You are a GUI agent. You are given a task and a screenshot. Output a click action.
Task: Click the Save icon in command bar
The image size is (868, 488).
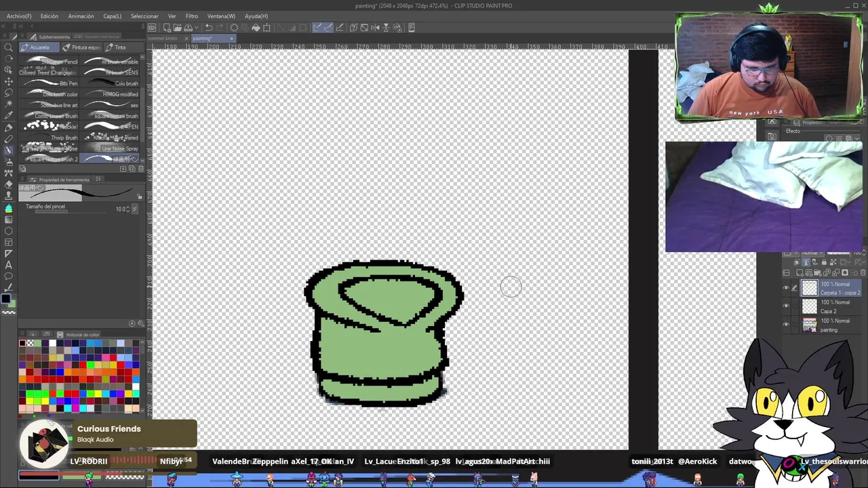[188, 28]
